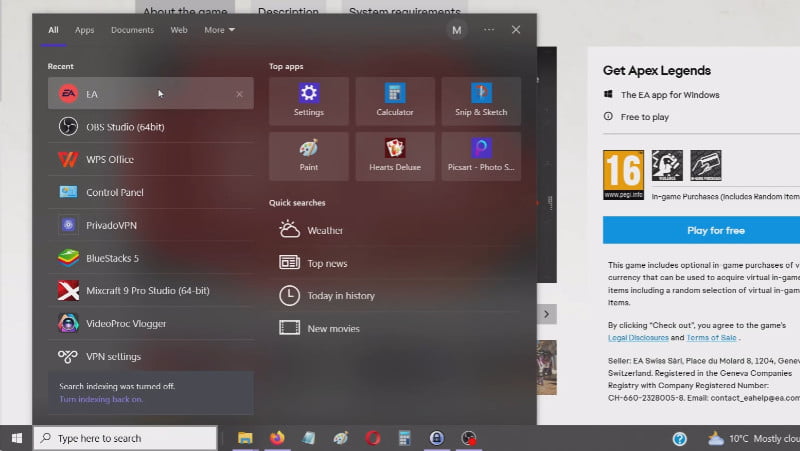Screen dimensions: 800x451
Task: Open the Legal Disclosures link
Action: 638,338
